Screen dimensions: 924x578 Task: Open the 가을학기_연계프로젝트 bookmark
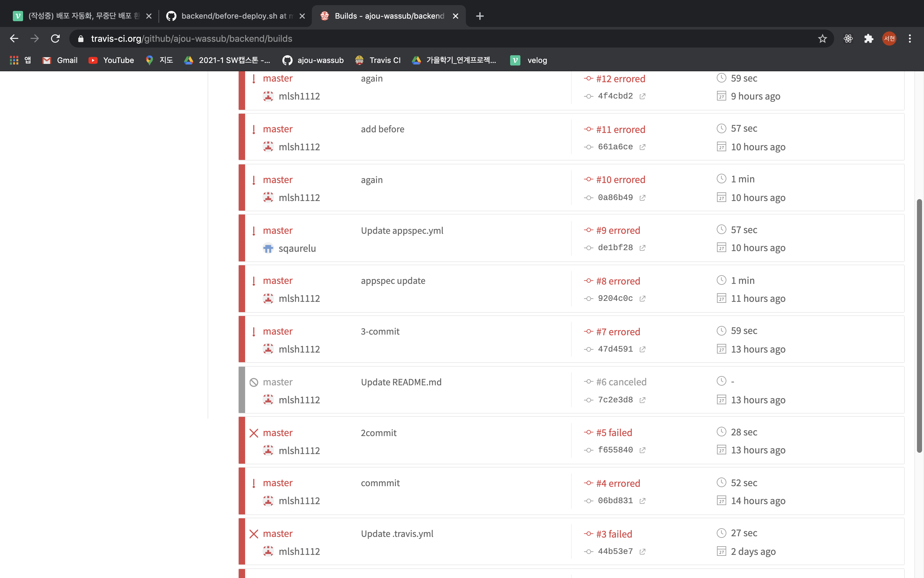point(454,60)
